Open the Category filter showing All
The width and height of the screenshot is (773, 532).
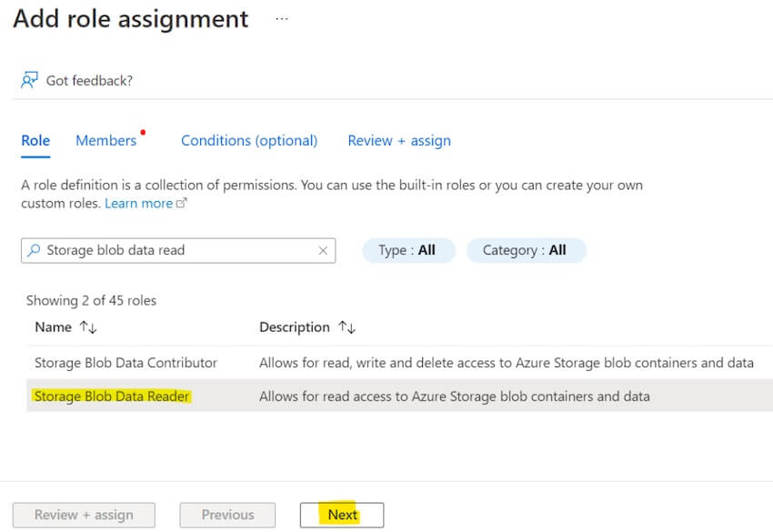(526, 250)
